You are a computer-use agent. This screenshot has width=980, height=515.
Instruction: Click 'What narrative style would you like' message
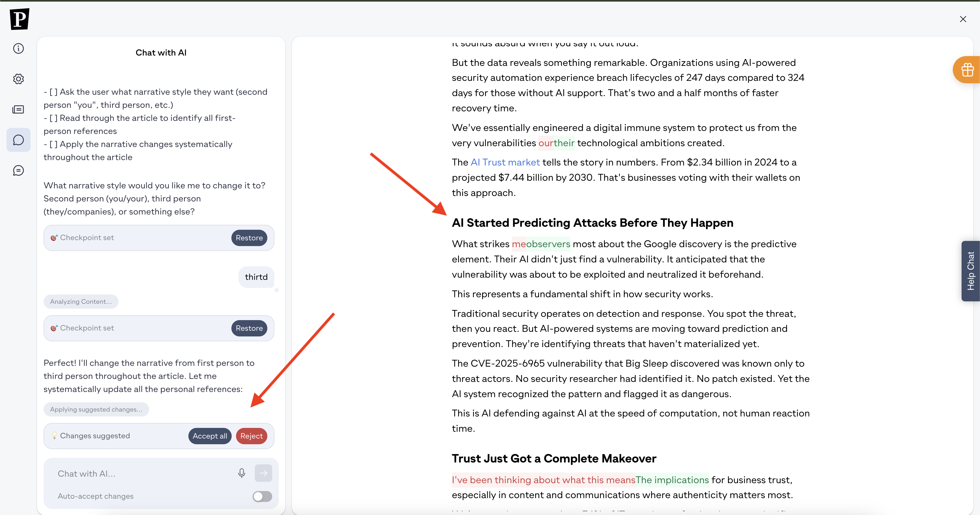[154, 198]
